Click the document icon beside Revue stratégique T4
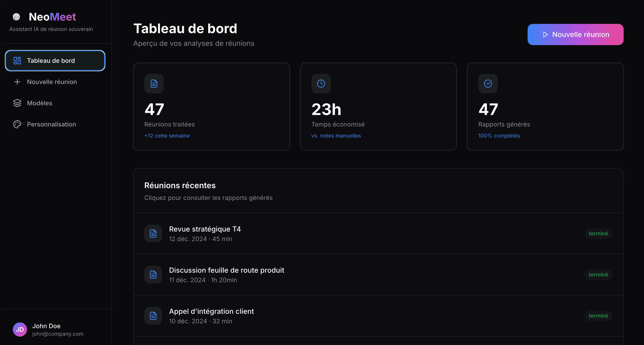The width and height of the screenshot is (644, 345). click(153, 233)
